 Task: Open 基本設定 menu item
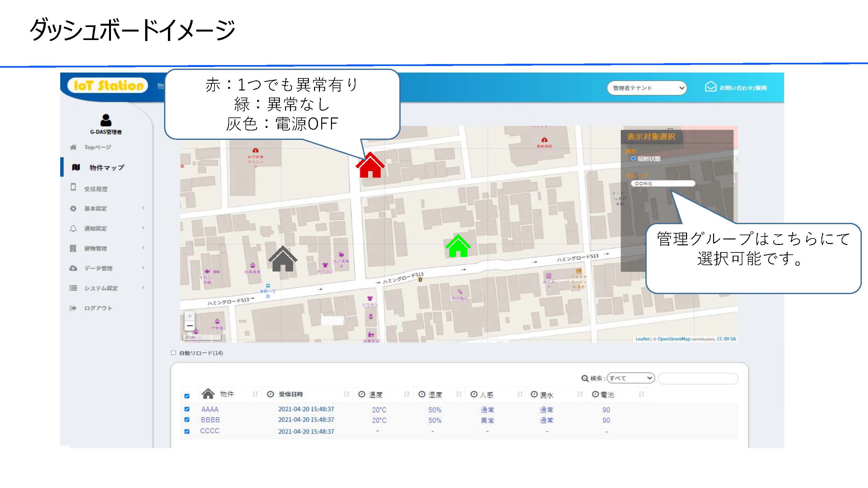tap(96, 209)
